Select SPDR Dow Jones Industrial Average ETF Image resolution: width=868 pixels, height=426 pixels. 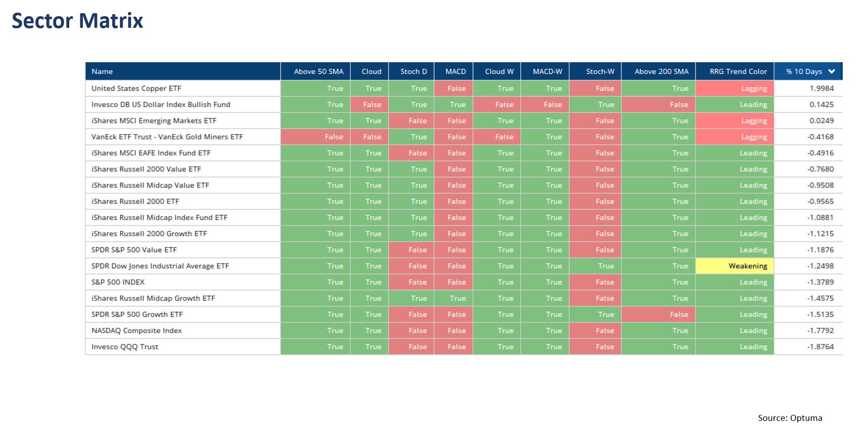160,266
